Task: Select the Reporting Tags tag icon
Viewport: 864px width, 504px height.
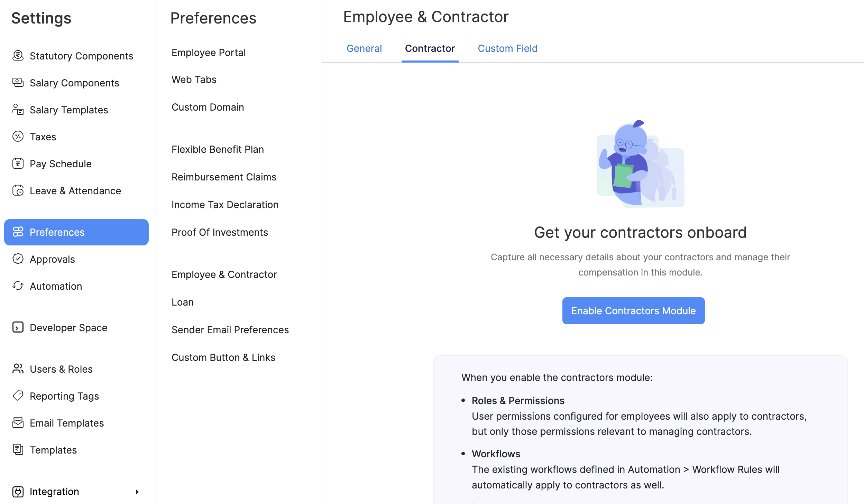Action: click(x=18, y=396)
